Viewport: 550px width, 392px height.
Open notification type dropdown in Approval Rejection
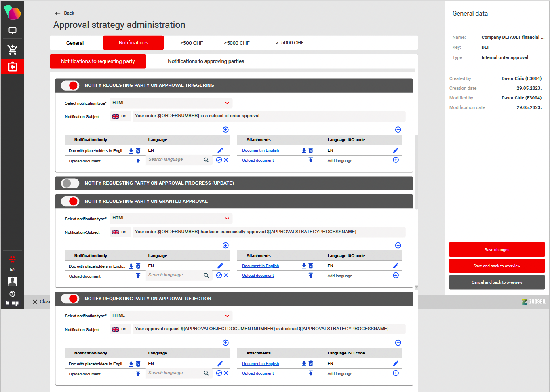pos(227,316)
